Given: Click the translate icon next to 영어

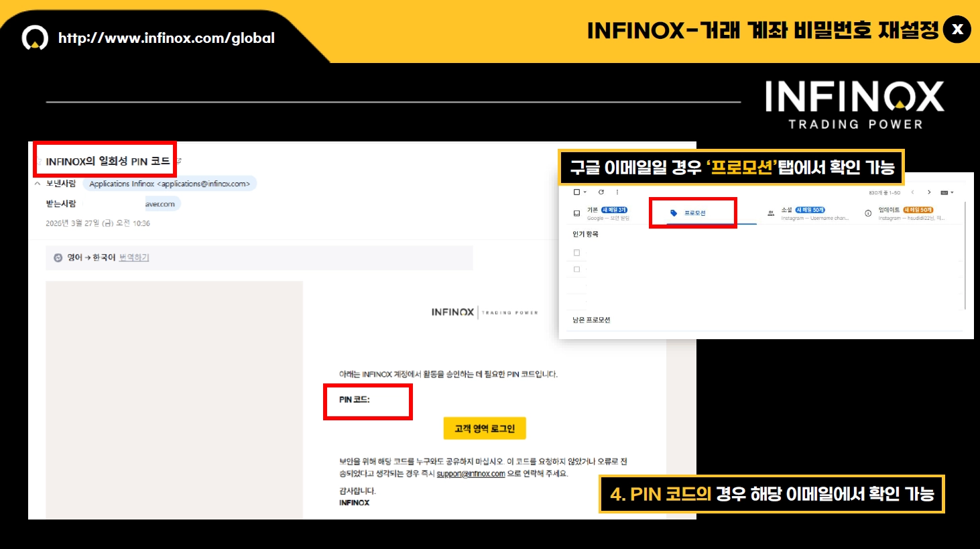Looking at the screenshot, I should (x=58, y=257).
